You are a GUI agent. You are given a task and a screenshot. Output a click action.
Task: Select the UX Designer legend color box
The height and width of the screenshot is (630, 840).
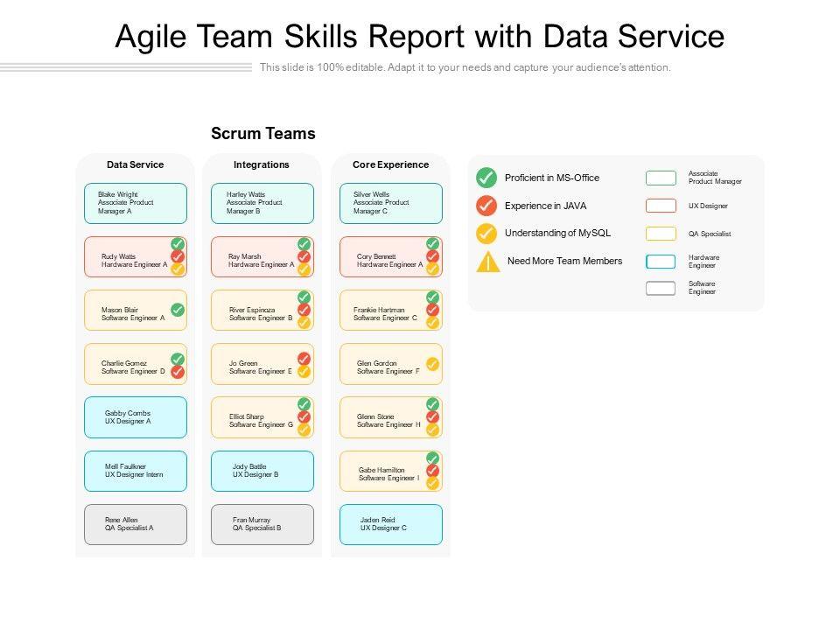pos(661,206)
